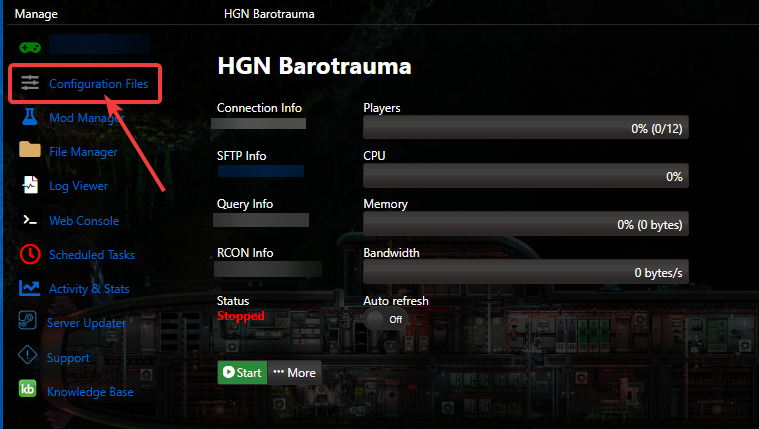The height and width of the screenshot is (429, 759).
Task: Click the red Stopped status text
Action: click(241, 316)
